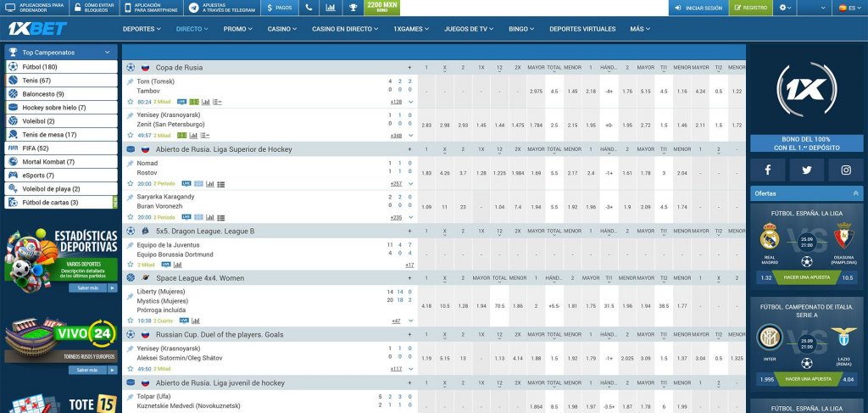This screenshot has height=413, width=868.
Task: Pin the Tom (Tomsk) match
Action: tap(130, 82)
